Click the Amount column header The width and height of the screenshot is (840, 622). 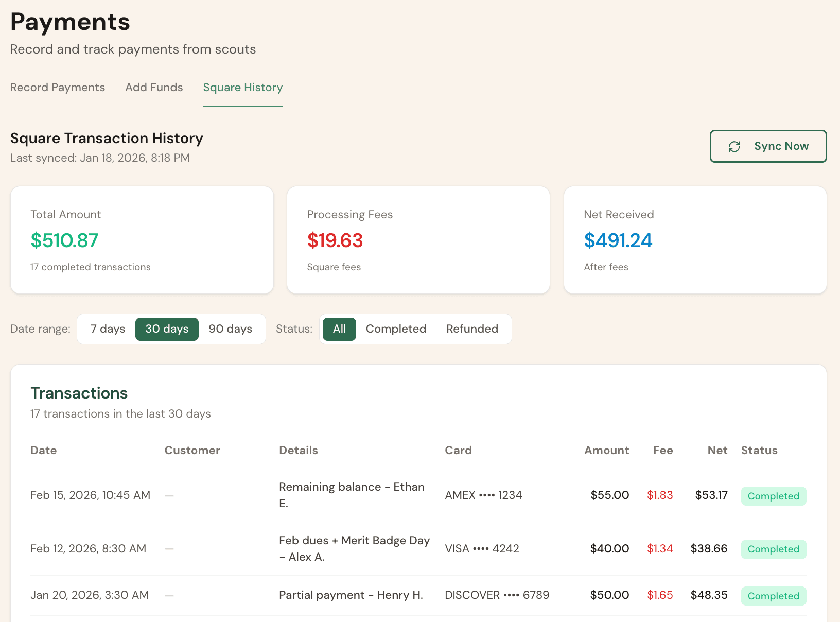(606, 450)
